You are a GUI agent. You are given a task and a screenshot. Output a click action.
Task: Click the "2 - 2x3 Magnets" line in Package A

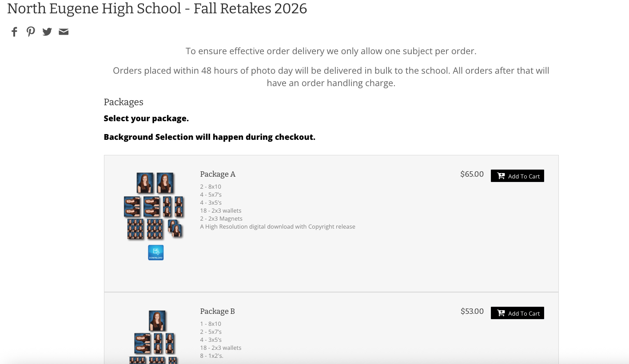pos(221,218)
